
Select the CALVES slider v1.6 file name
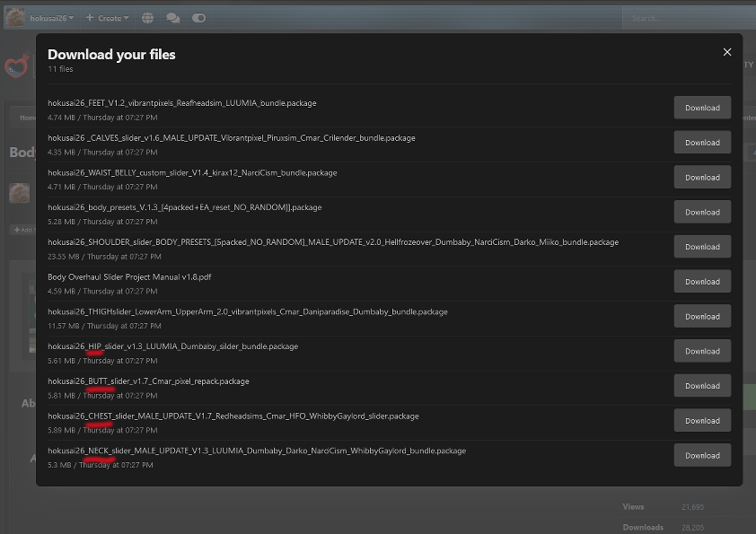(232, 138)
